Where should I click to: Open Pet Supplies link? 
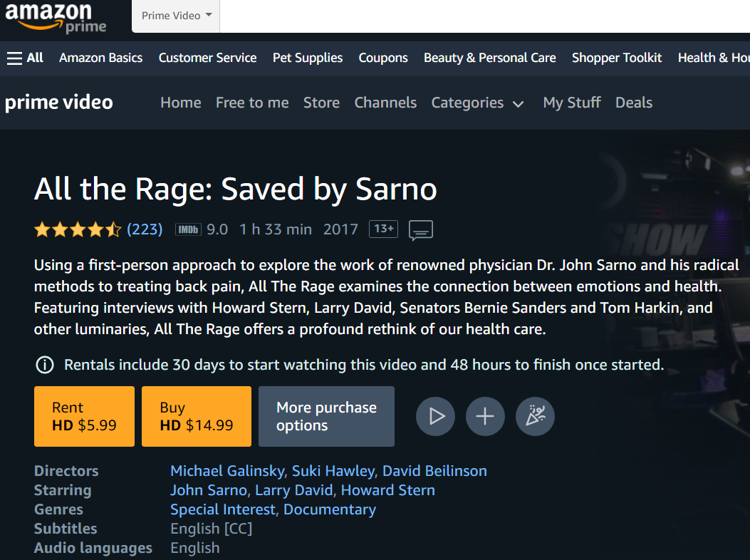click(308, 58)
